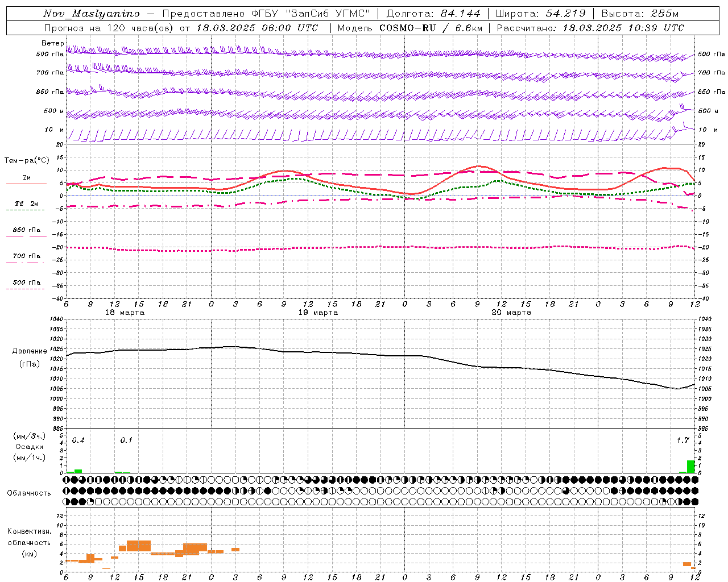The height and width of the screenshot is (582, 728).
Task: Select the text Предоставлено ФГБУ "ЗапСиб УГМС"
Action: coord(267,14)
